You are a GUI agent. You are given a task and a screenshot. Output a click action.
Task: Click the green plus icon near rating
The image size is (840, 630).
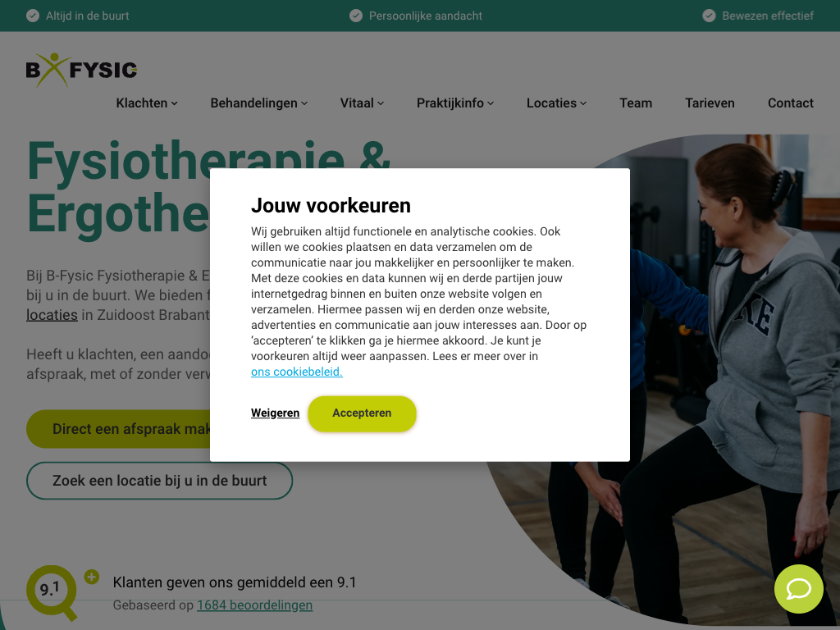[x=92, y=577]
